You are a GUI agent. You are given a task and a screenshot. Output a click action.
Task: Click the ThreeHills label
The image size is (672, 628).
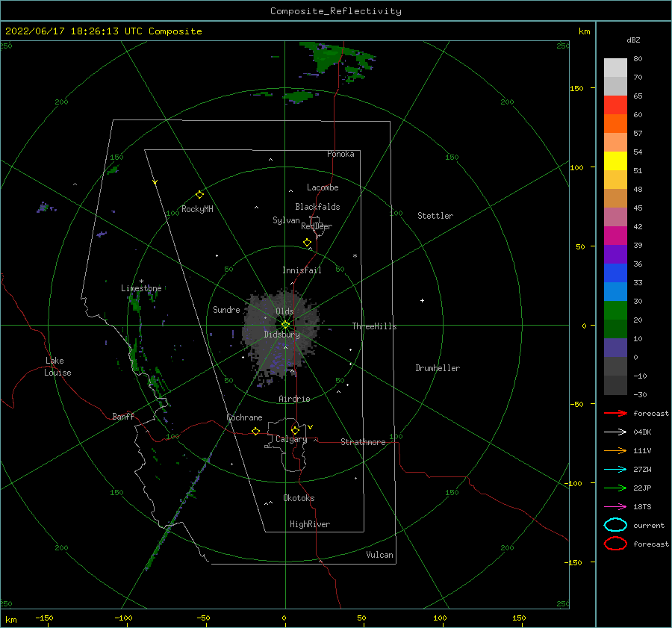click(375, 326)
